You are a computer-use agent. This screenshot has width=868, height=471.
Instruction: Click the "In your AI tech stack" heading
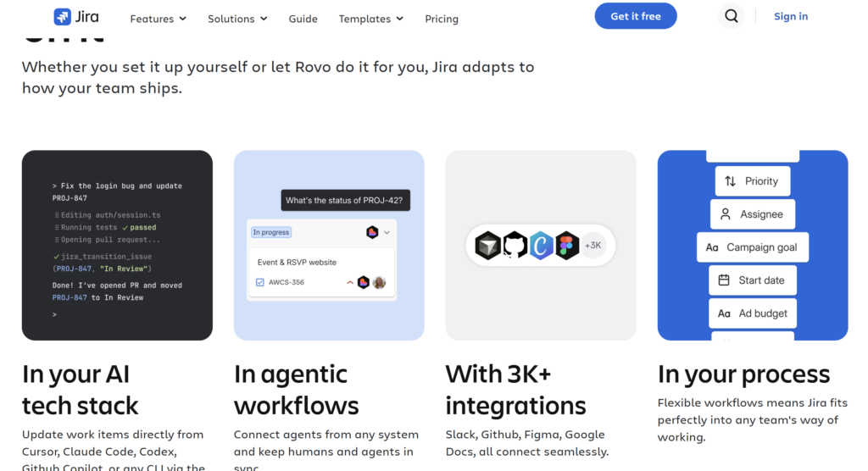(x=81, y=390)
